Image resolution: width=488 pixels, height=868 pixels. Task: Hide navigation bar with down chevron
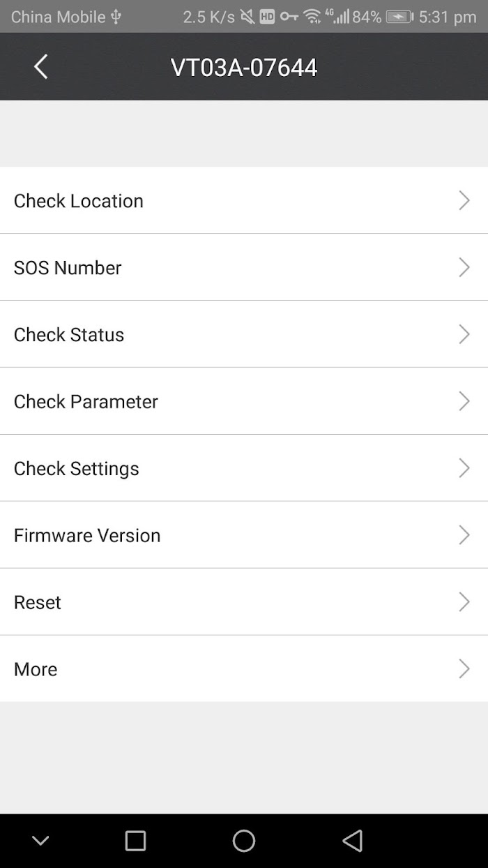click(40, 841)
